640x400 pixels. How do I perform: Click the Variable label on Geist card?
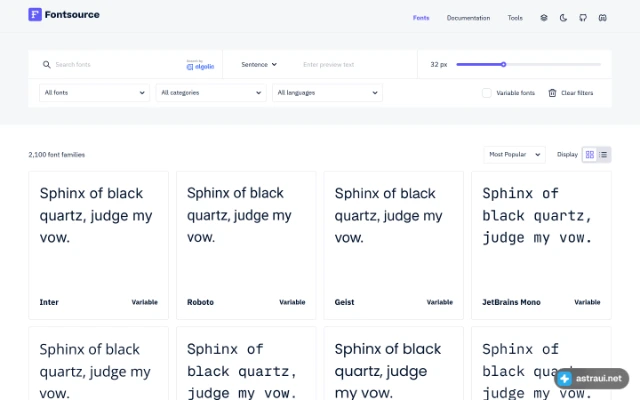click(440, 302)
